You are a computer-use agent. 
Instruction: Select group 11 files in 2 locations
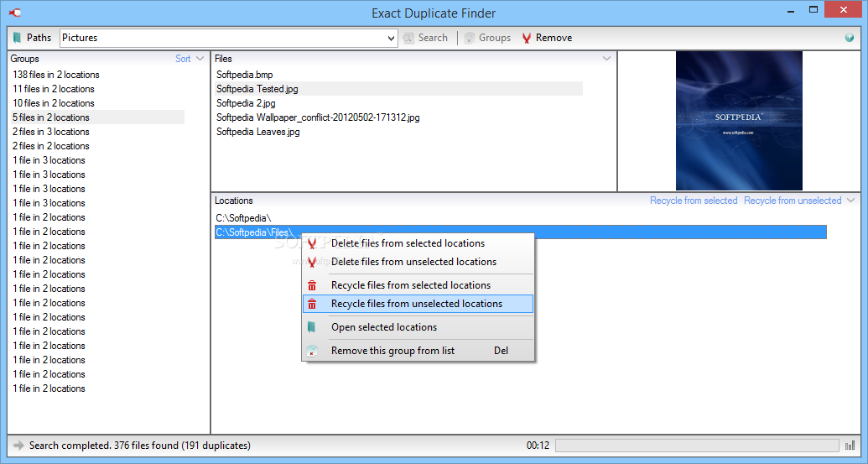pyautogui.click(x=53, y=89)
